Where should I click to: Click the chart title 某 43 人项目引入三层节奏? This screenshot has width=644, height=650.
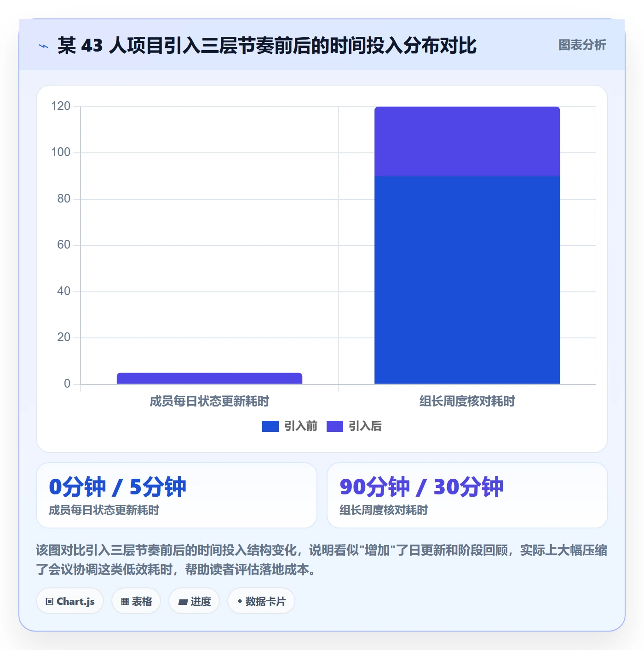(267, 46)
